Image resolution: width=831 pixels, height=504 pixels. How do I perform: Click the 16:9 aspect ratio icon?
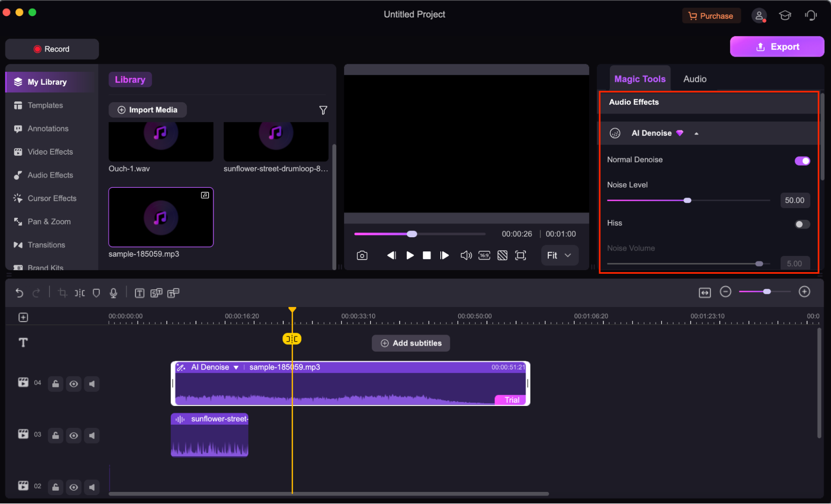tap(484, 256)
